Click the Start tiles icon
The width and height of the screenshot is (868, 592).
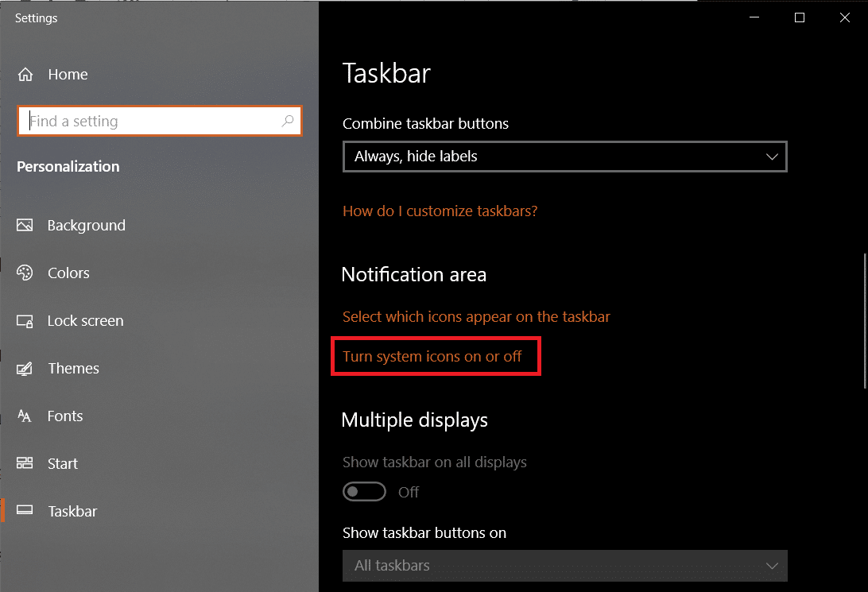pos(25,464)
